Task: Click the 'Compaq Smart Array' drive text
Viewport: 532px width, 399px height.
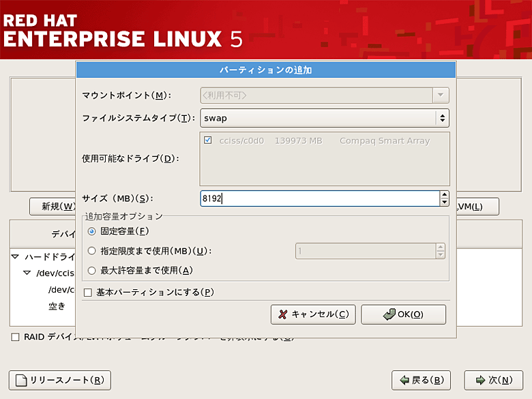Action: [385, 141]
